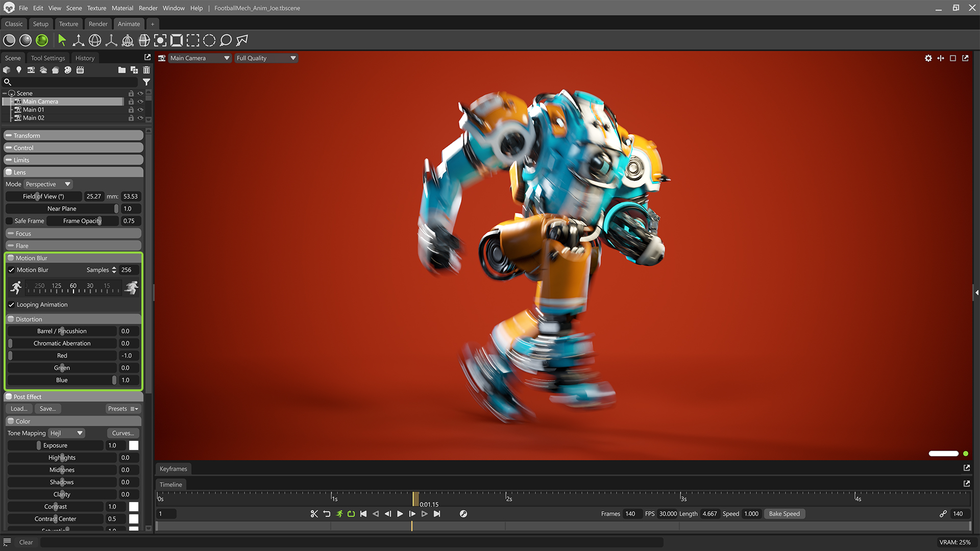Add a new camera object icon

[31, 70]
